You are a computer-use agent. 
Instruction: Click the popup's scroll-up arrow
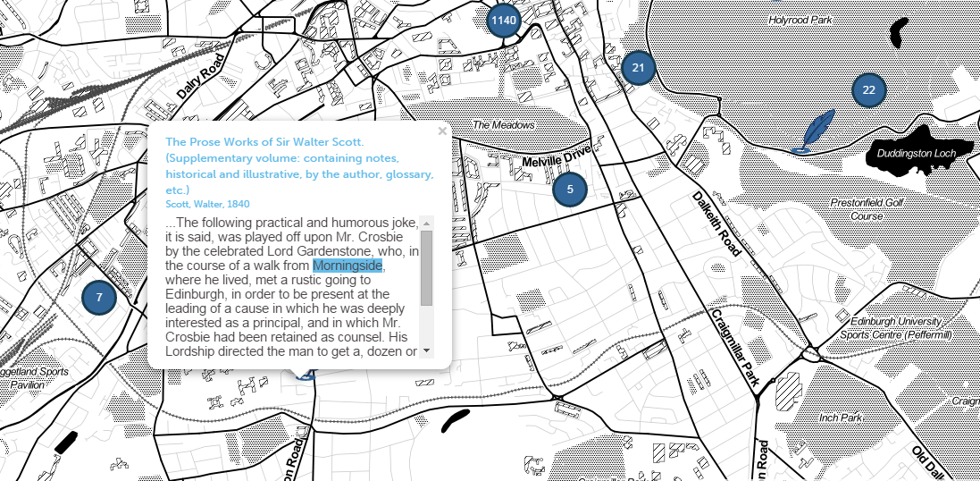coord(426,224)
